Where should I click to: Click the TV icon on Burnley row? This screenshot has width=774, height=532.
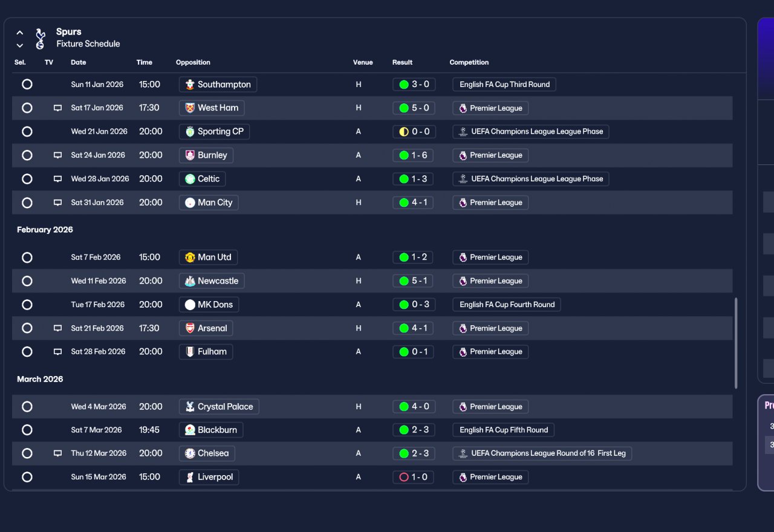coord(58,155)
